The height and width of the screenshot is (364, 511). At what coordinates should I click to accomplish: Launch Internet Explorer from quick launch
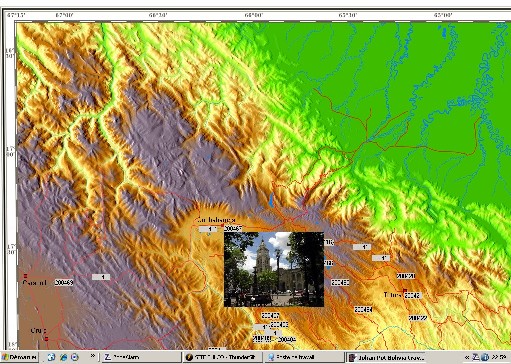tap(63, 357)
